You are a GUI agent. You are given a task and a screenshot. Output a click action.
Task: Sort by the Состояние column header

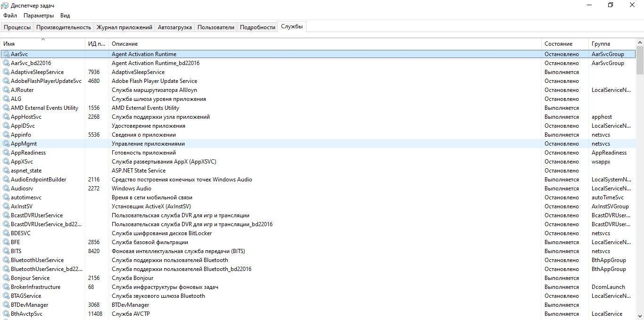[565, 44]
